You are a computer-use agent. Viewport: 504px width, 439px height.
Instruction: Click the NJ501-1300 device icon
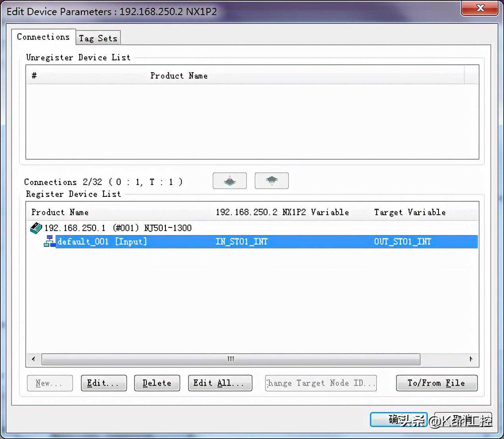click(36, 228)
